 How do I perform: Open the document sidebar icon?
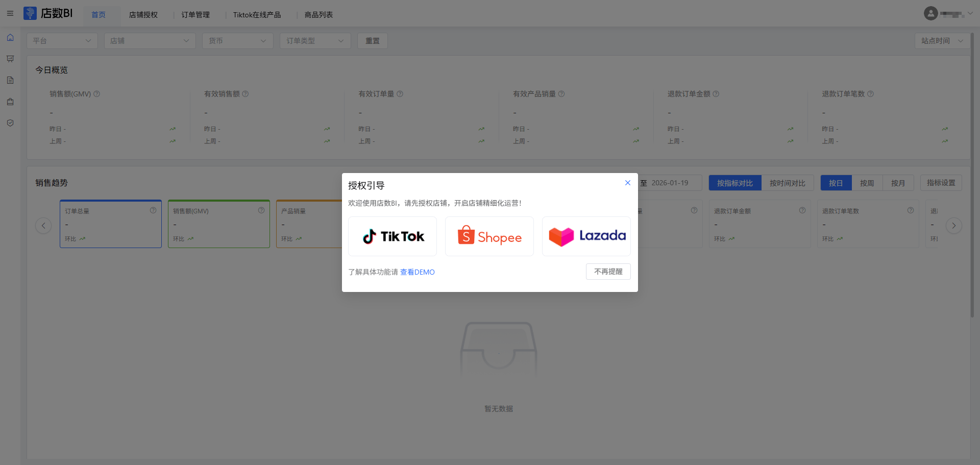pyautogui.click(x=10, y=81)
